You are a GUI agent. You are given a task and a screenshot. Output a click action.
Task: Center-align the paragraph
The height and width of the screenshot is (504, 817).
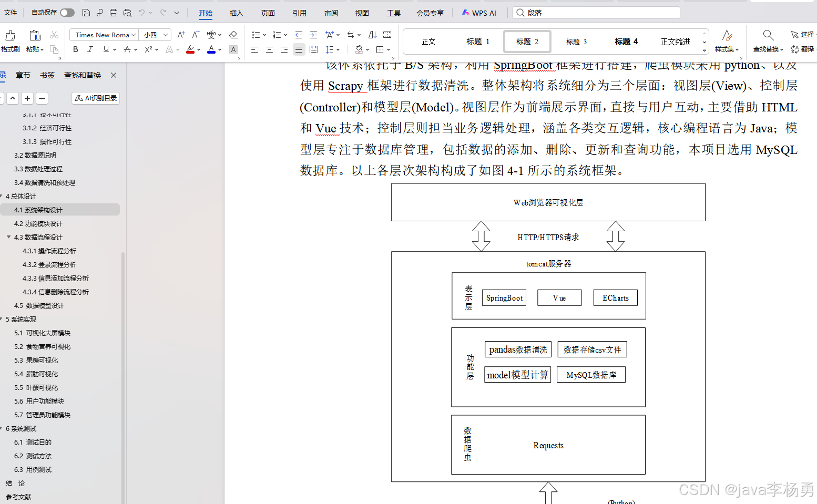coord(269,49)
